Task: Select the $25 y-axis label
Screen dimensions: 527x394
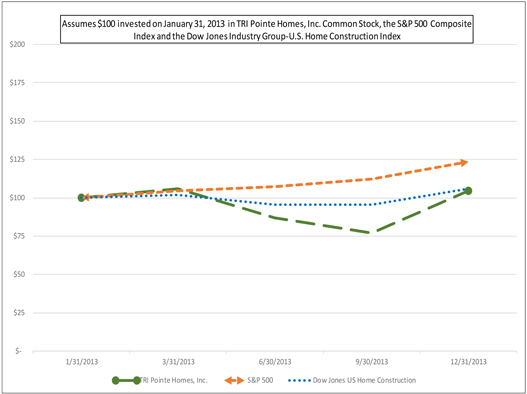Action: pos(19,313)
